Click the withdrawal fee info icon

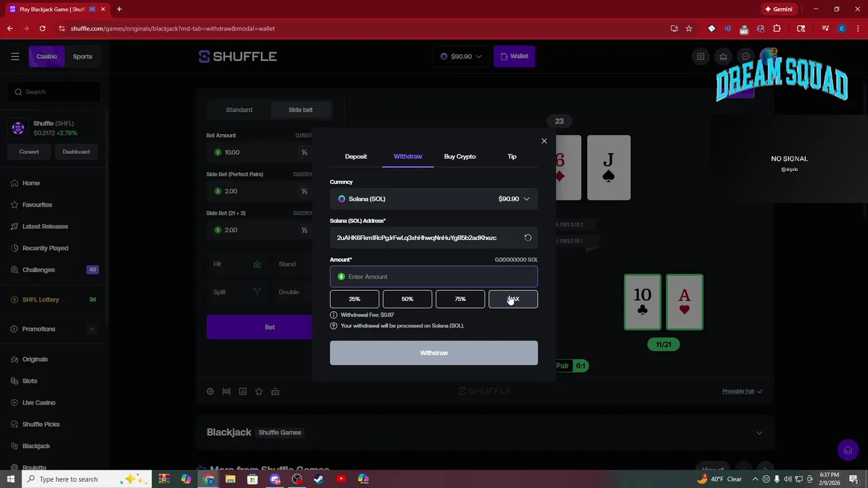pyautogui.click(x=334, y=315)
